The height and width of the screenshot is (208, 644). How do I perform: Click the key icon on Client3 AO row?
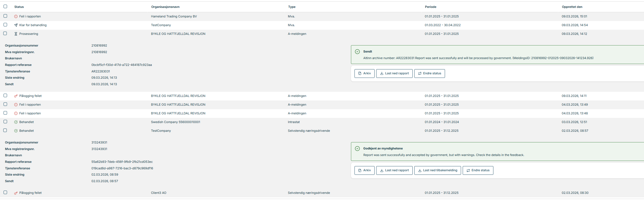(x=16, y=193)
